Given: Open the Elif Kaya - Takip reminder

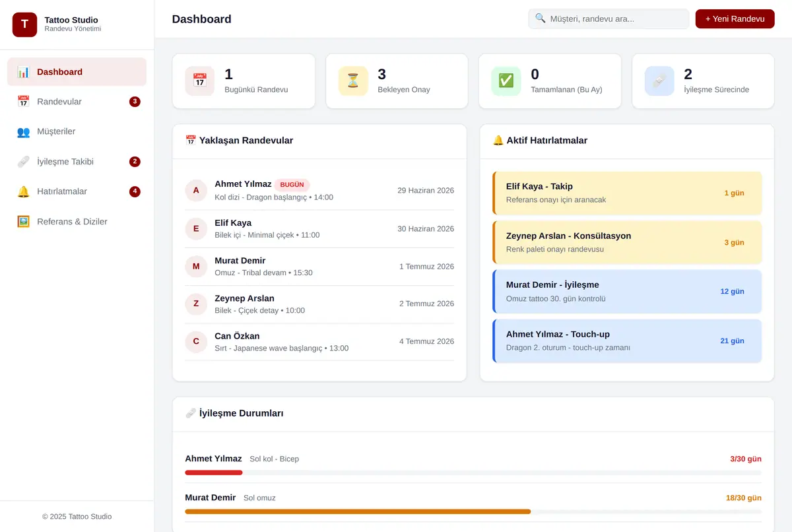Looking at the screenshot, I should 627,193.
